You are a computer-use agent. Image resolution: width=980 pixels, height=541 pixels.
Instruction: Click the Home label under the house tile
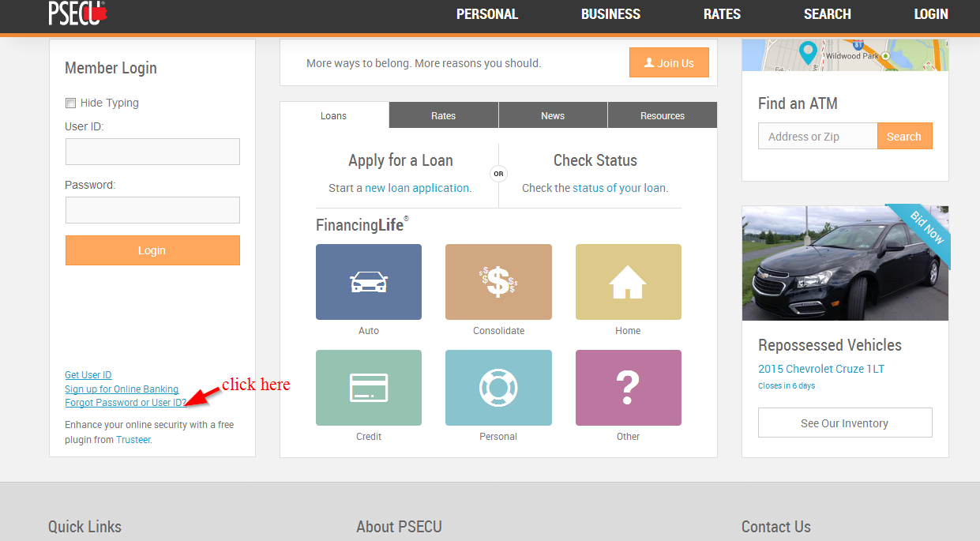628,331
